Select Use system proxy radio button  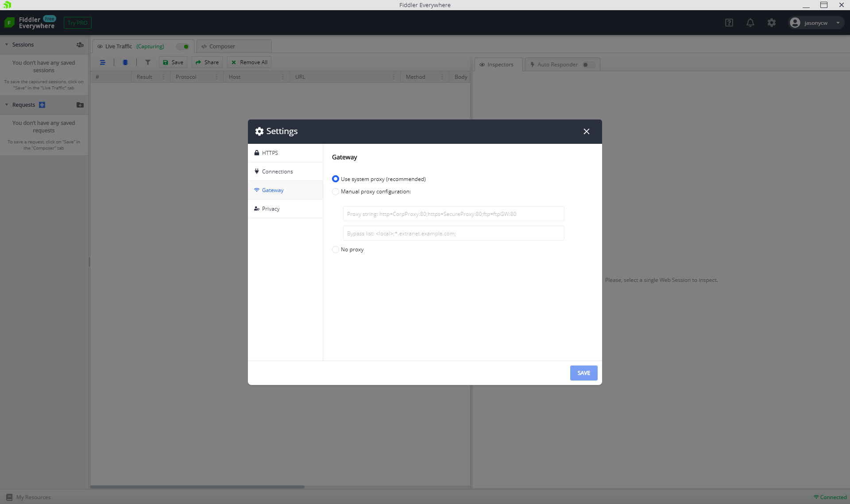point(336,179)
